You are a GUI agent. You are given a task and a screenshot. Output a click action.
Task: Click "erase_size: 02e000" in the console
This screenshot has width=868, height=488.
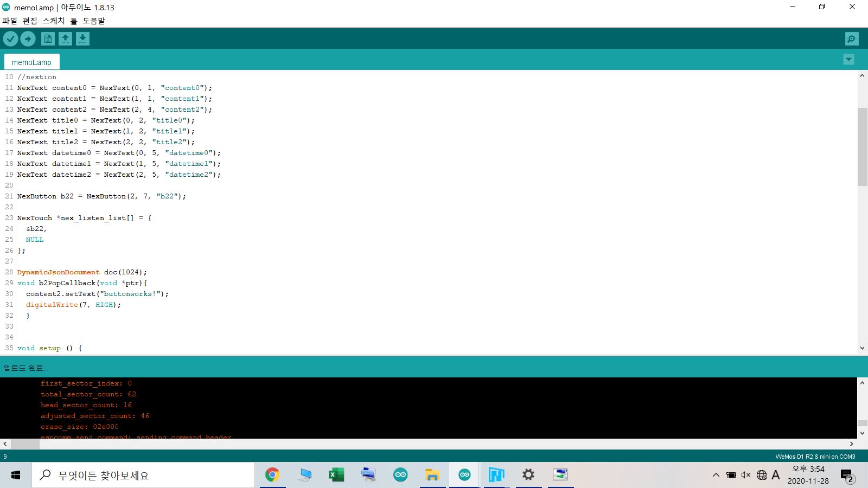tap(80, 427)
